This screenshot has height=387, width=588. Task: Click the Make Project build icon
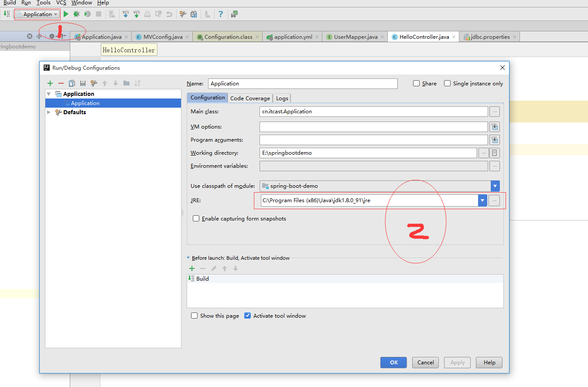point(7,14)
